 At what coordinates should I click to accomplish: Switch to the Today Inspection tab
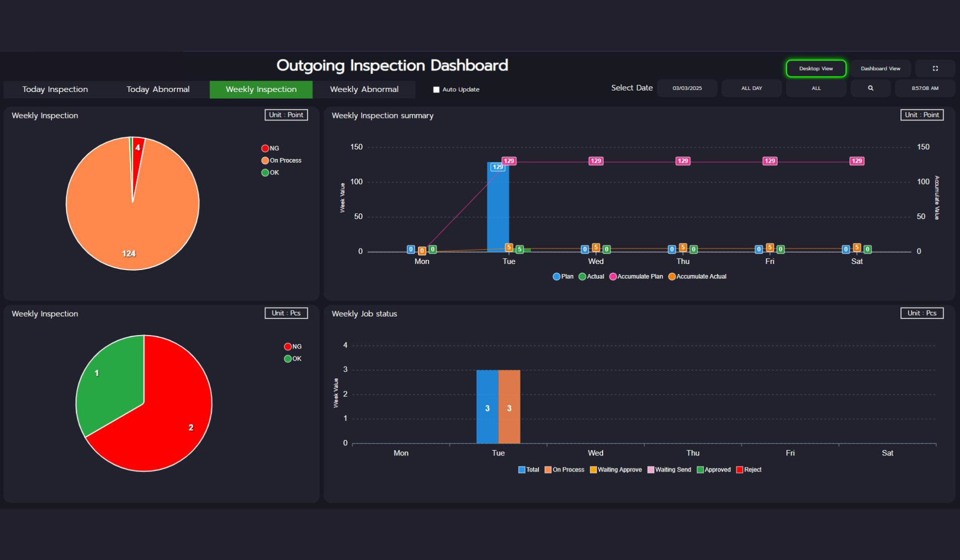[55, 89]
